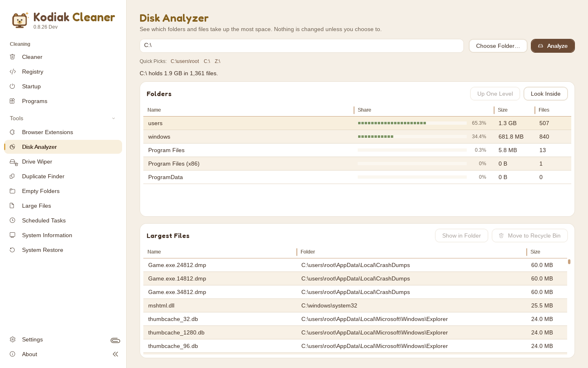Screen dimensions: 588x368
Task: Open Duplicate Finder via its copy icon
Action: 13,176
